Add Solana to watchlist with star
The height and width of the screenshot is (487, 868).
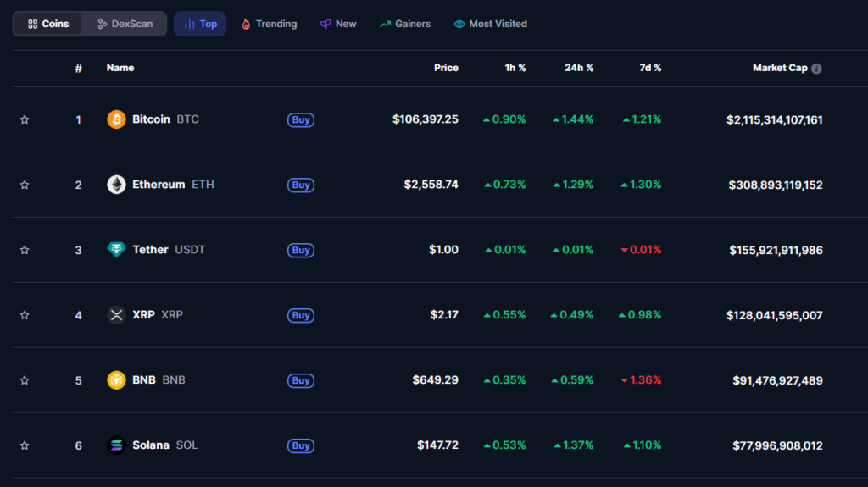coord(25,445)
